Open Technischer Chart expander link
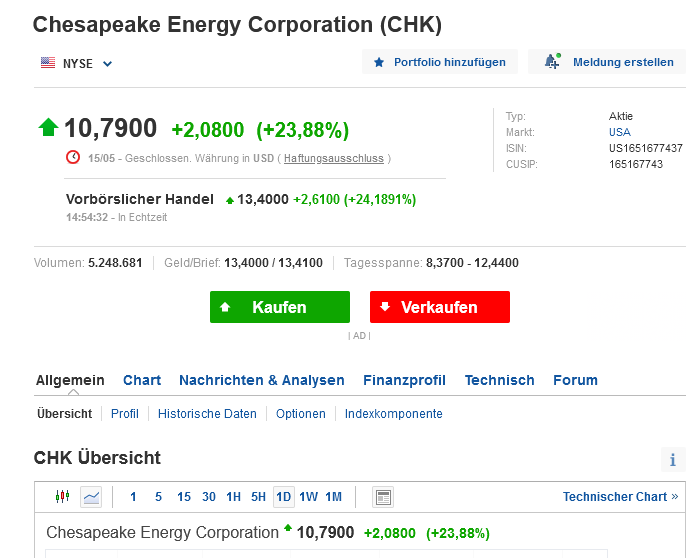Viewport: 692px width, 558px height. [x=620, y=497]
